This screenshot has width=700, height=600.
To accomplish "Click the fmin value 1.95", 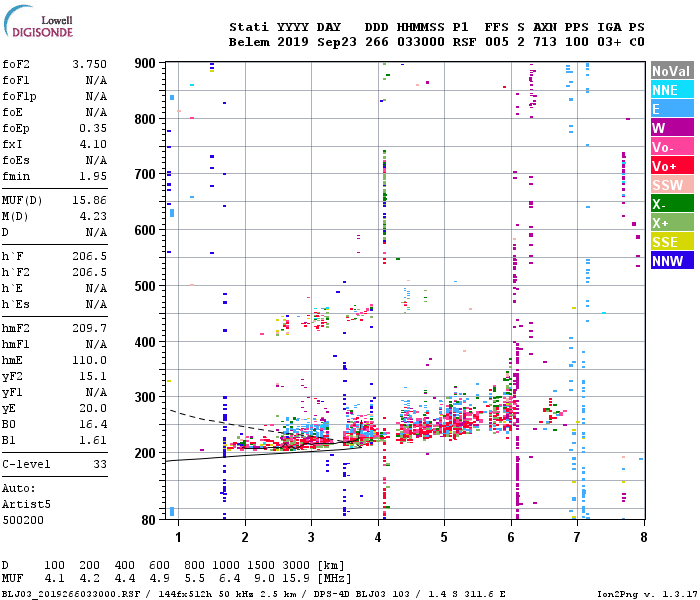I will [x=93, y=176].
